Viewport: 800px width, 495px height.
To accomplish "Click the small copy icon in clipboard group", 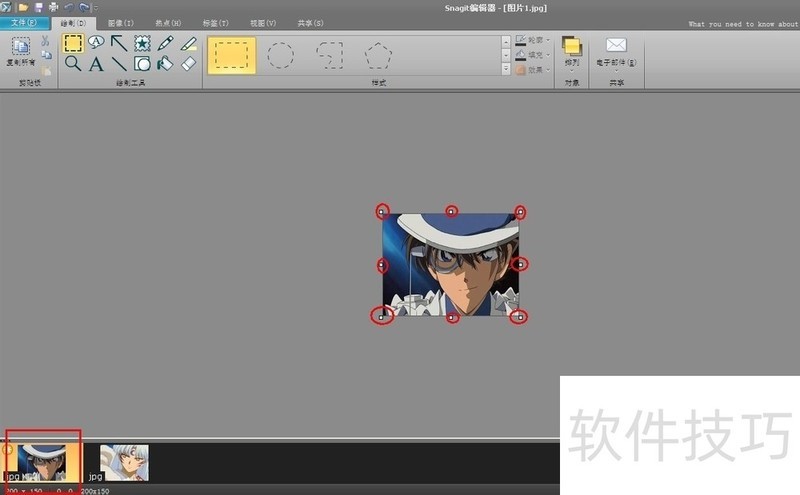I will pos(46,55).
